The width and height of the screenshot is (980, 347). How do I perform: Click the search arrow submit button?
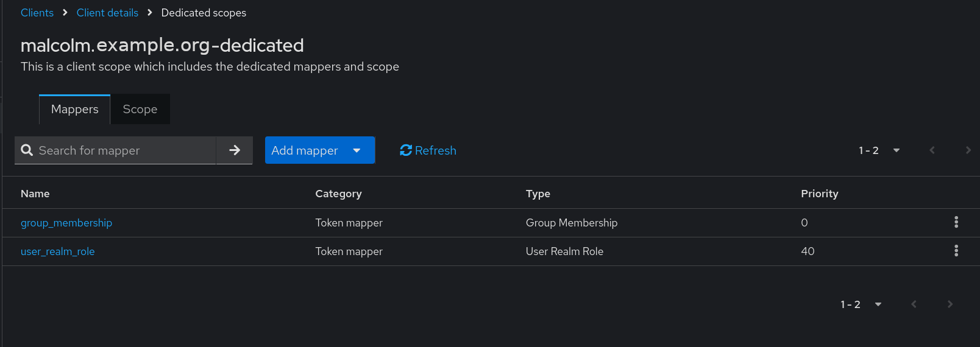[x=235, y=150]
